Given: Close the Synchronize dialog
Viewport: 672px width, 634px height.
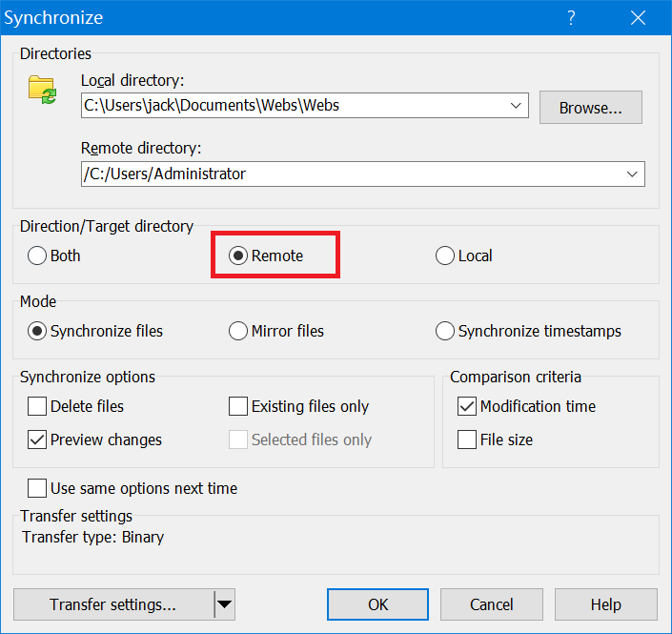Looking at the screenshot, I should click(x=637, y=17).
